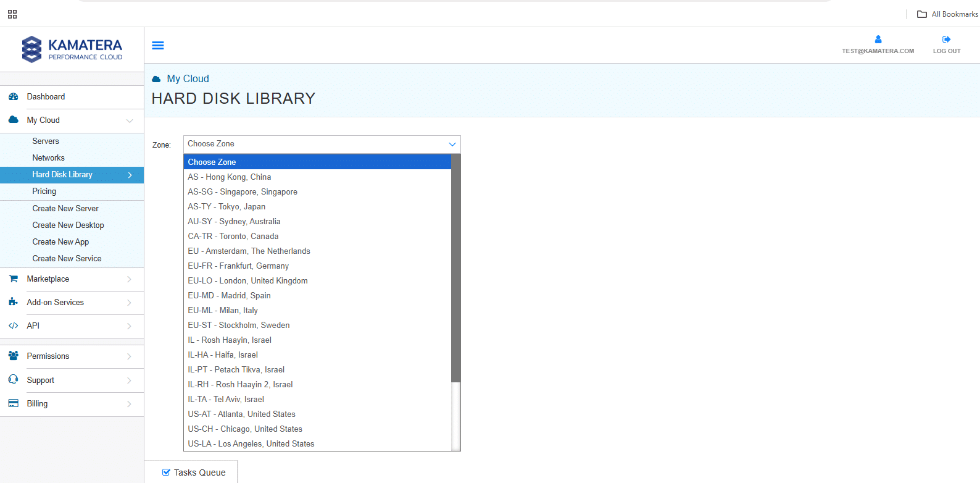
Task: Click the Kamatera logo
Action: click(x=72, y=49)
